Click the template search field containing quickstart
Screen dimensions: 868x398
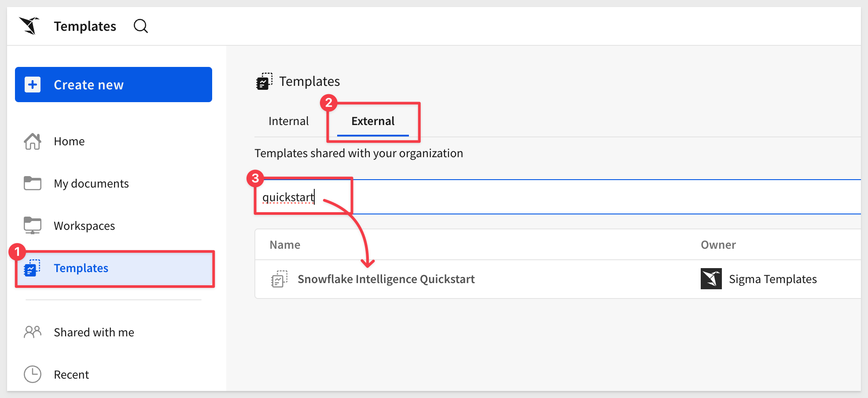point(528,197)
